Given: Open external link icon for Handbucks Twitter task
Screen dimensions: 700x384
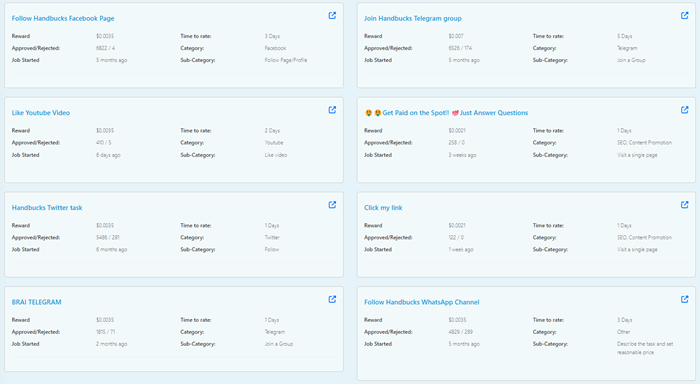Looking at the screenshot, I should coord(332,205).
